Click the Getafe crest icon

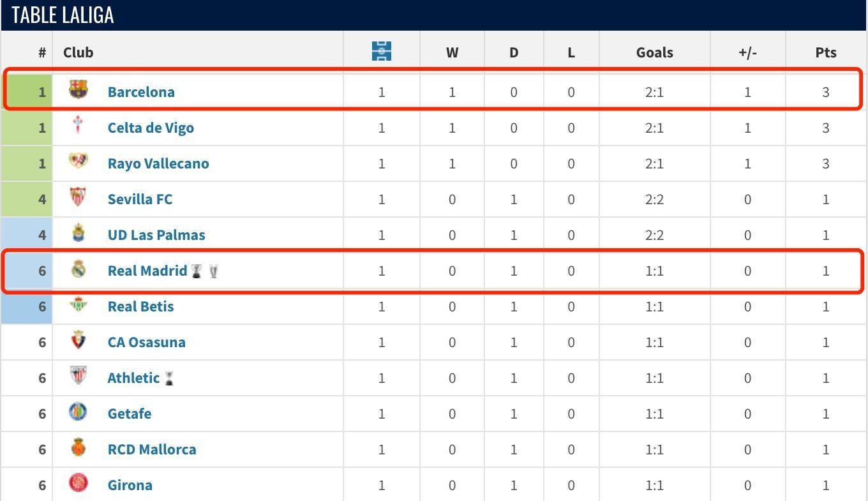78,412
